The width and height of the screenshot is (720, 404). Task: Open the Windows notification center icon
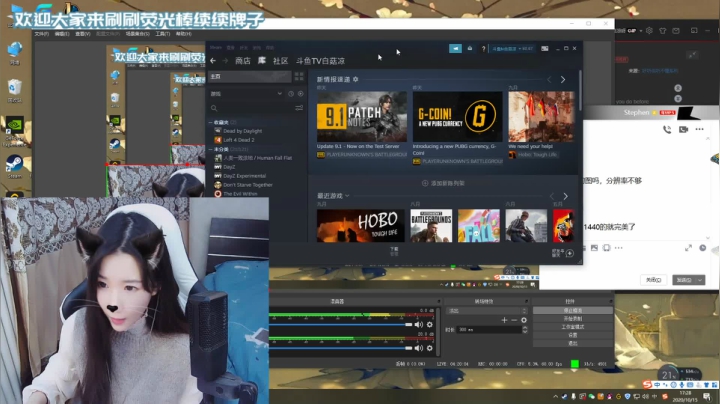(707, 396)
